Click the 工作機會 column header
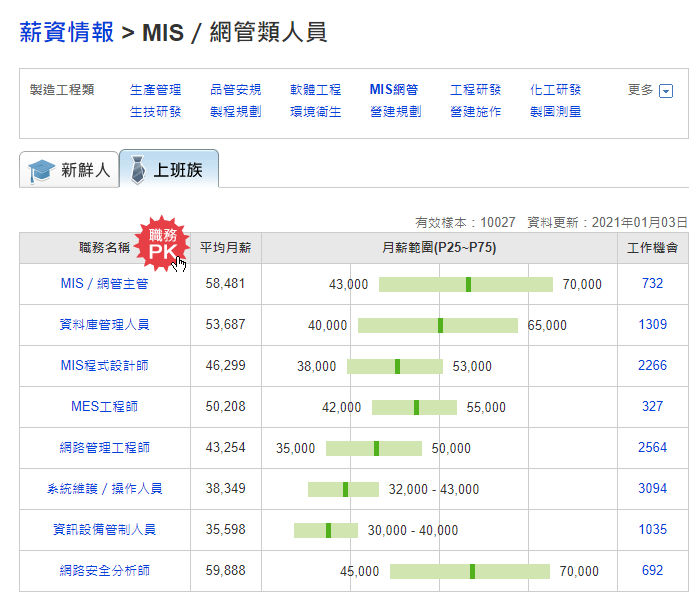 click(x=653, y=248)
